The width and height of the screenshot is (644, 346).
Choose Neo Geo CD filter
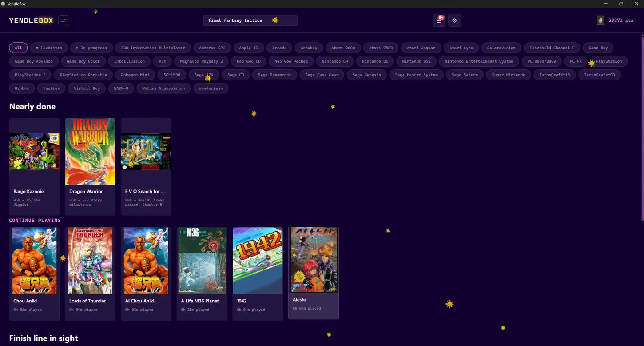(x=249, y=61)
